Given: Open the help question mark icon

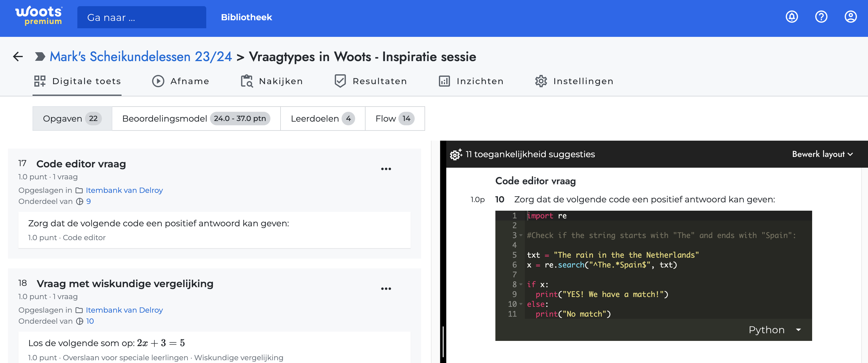Looking at the screenshot, I should coord(821,17).
